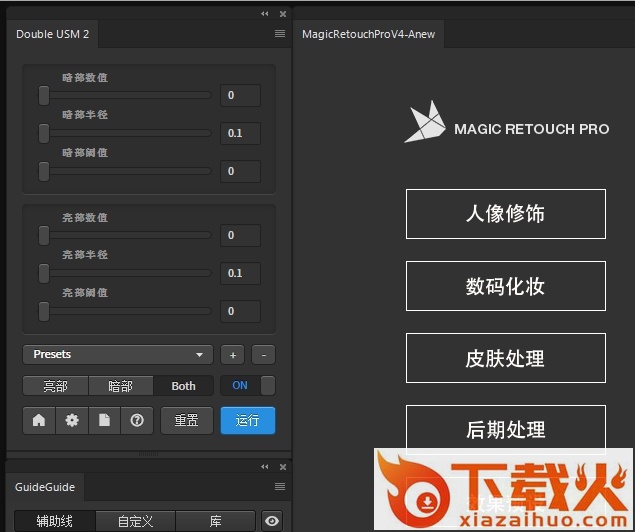
Task: Click the 暗部阈值 value field
Action: coord(240,171)
